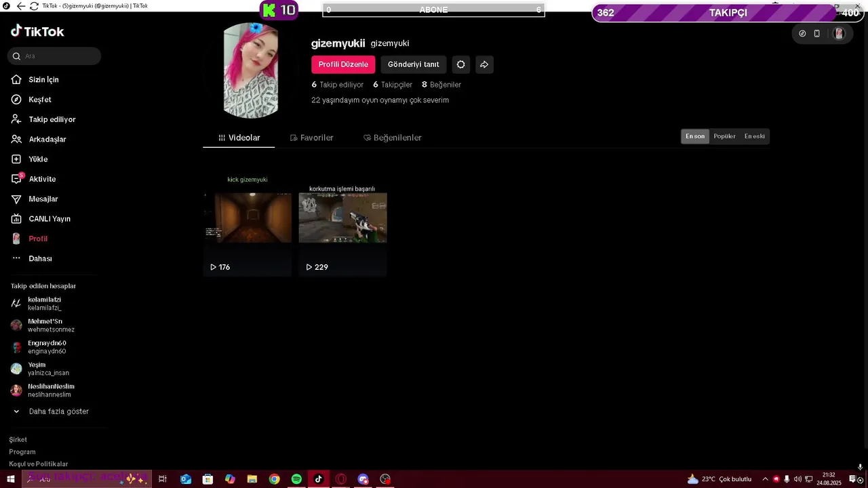The image size is (868, 488).
Task: Expand Daha fazla göster accounts list
Action: 52,411
